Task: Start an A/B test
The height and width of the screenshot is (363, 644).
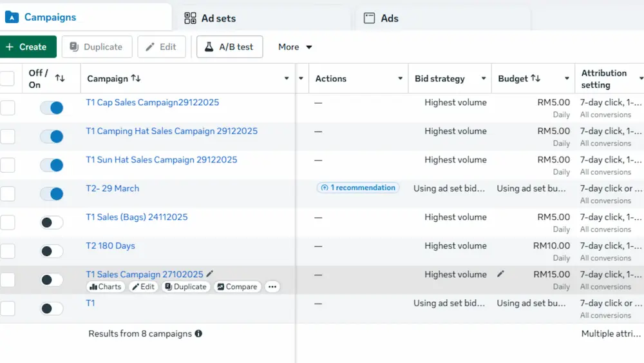Action: click(230, 47)
